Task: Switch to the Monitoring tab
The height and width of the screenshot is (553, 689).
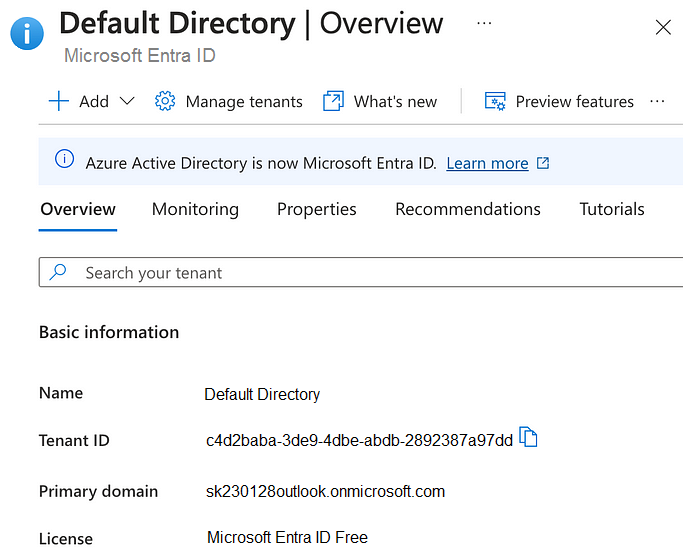Action: tap(195, 209)
